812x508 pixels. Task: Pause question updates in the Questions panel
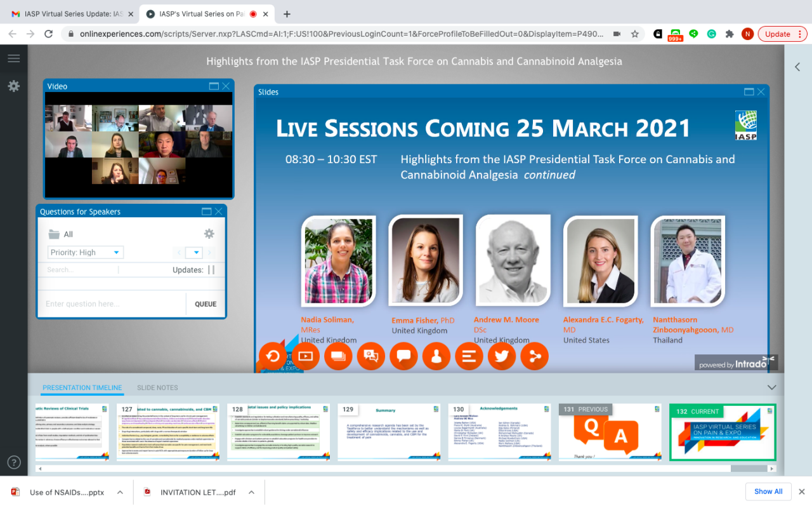[x=211, y=270]
